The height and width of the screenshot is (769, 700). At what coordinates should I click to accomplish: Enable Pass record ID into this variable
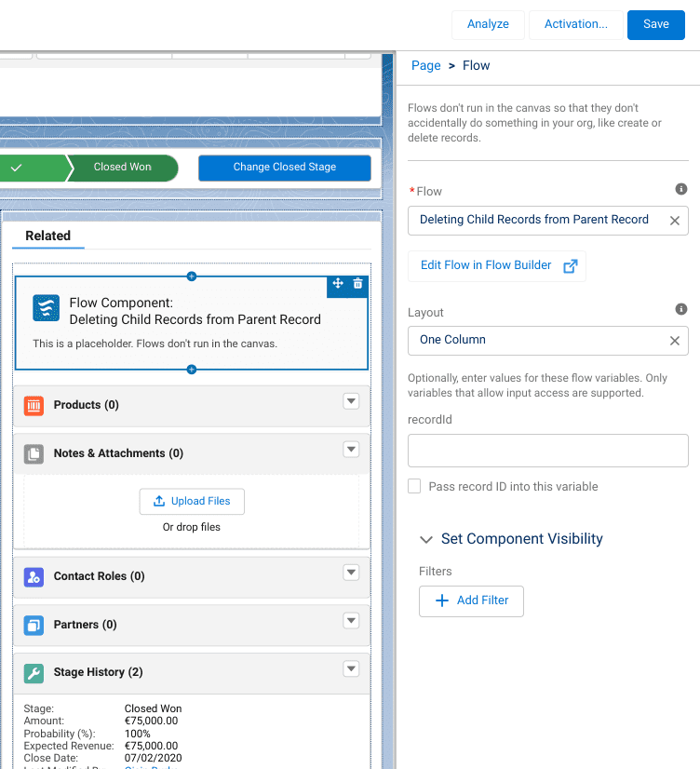(x=414, y=486)
